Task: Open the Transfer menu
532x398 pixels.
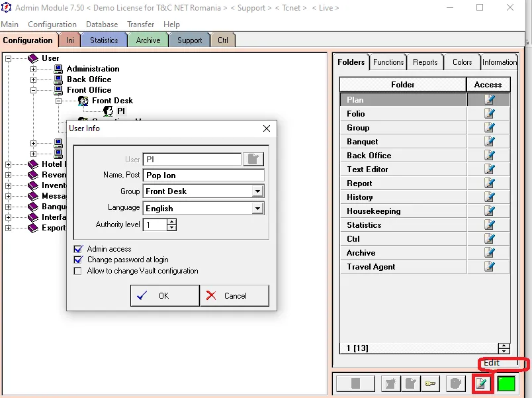Action: pyautogui.click(x=140, y=25)
